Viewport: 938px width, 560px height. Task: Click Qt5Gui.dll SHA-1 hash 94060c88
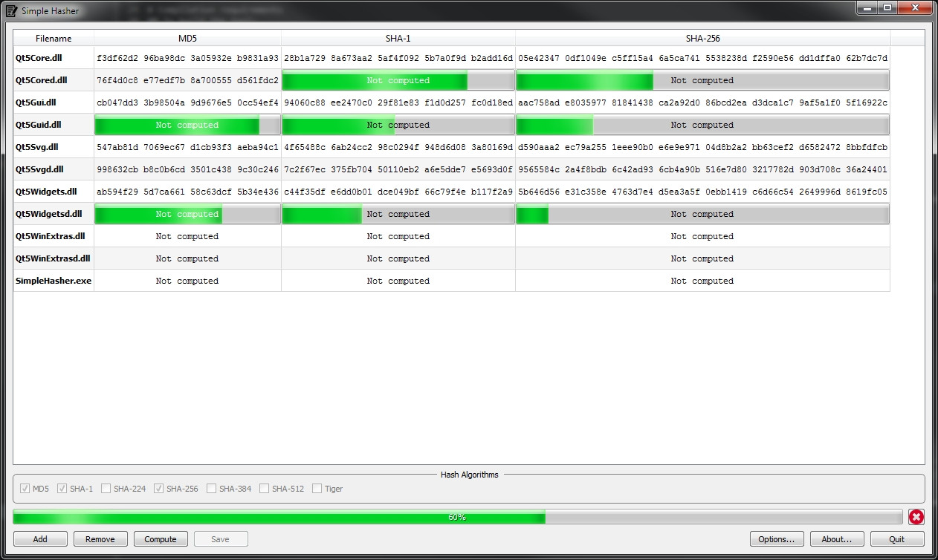[x=398, y=102]
